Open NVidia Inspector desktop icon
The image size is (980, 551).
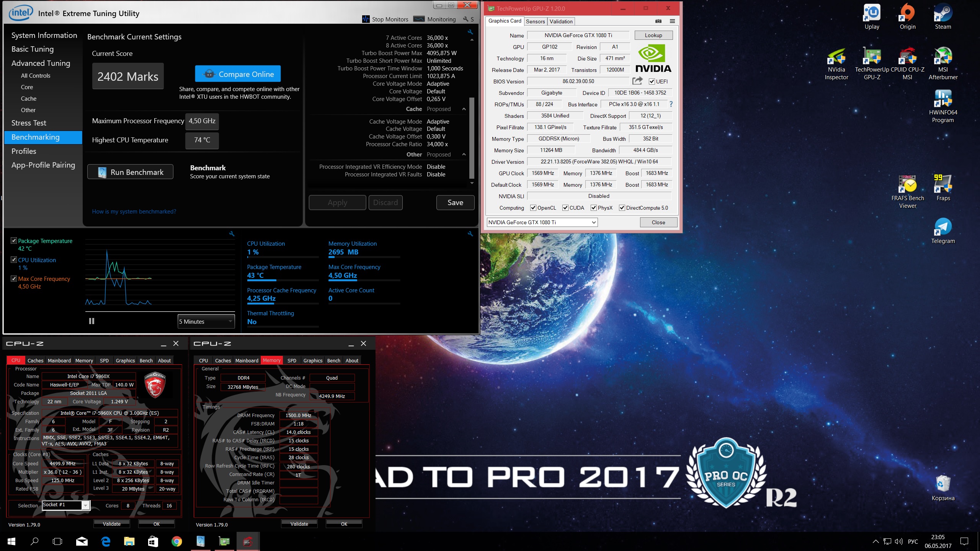point(836,64)
